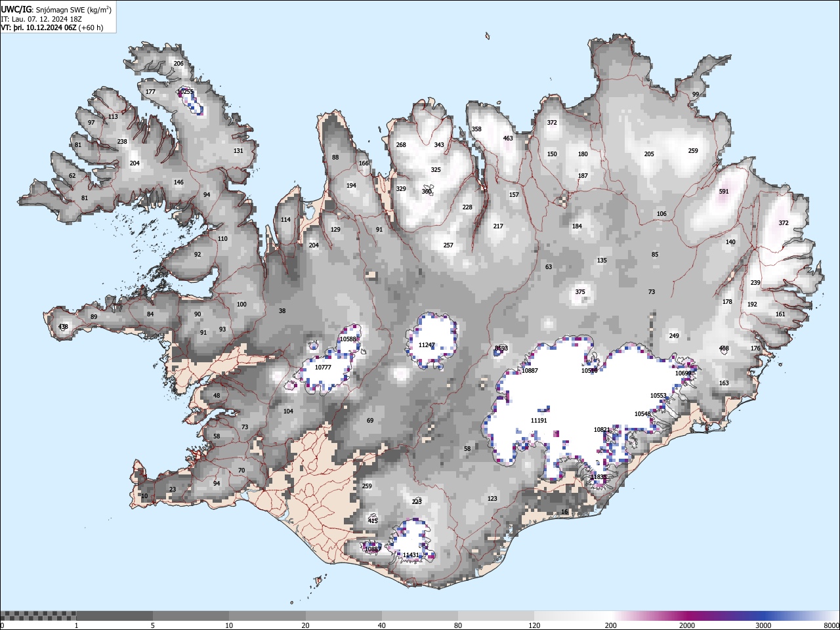Click the map value '69'
This screenshot has width=840, height=630.
[x=370, y=421]
